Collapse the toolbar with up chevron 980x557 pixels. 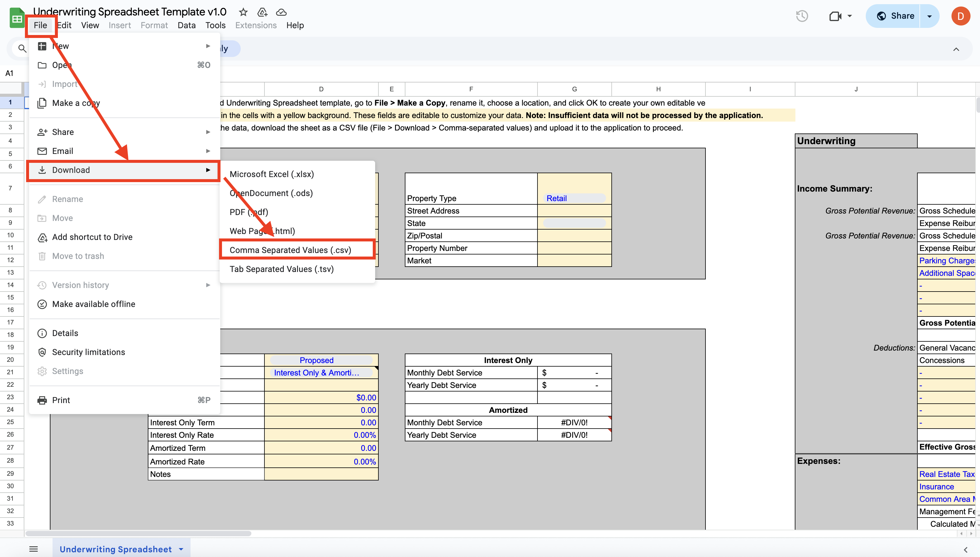click(956, 49)
